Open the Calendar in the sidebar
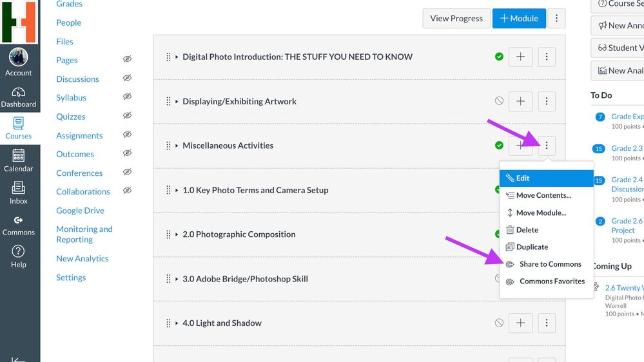The height and width of the screenshot is (362, 644). click(x=18, y=160)
